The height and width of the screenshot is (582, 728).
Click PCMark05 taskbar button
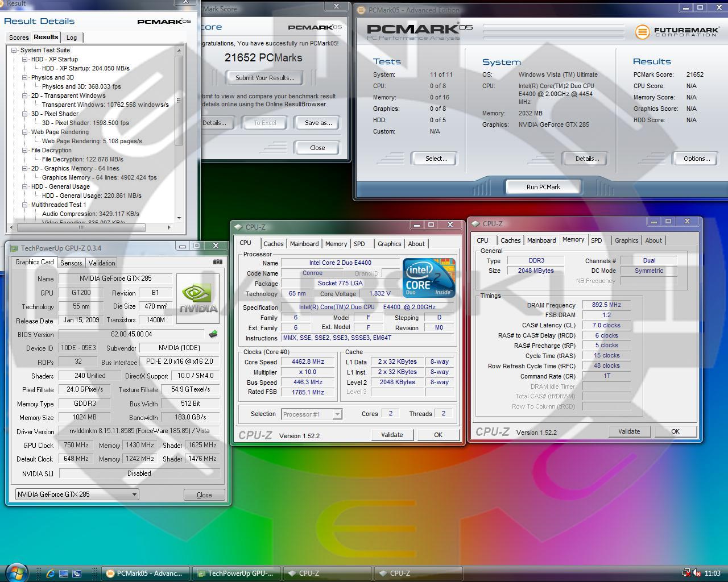146,573
